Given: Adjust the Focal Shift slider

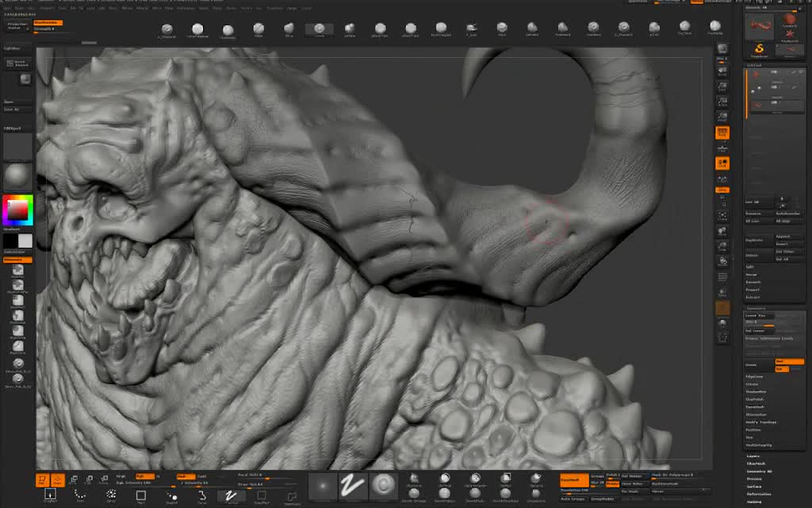Looking at the screenshot, I should click(x=265, y=476).
